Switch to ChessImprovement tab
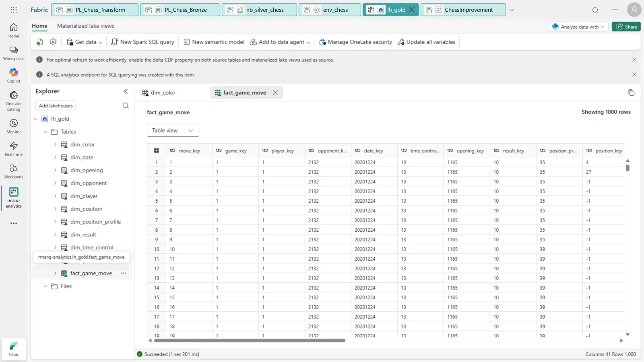Screen dimensions: 644x362 click(463, 10)
